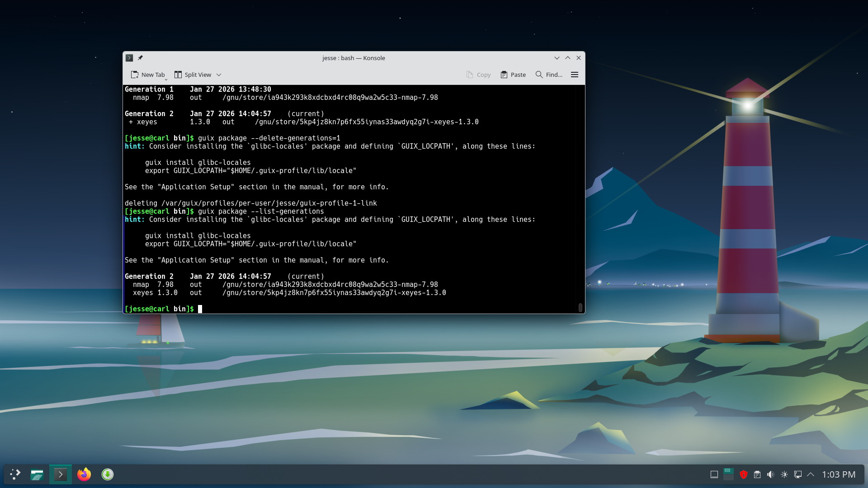Image resolution: width=868 pixels, height=488 pixels.
Task: Select the Konsole task in the taskbar
Action: pyautogui.click(x=61, y=474)
